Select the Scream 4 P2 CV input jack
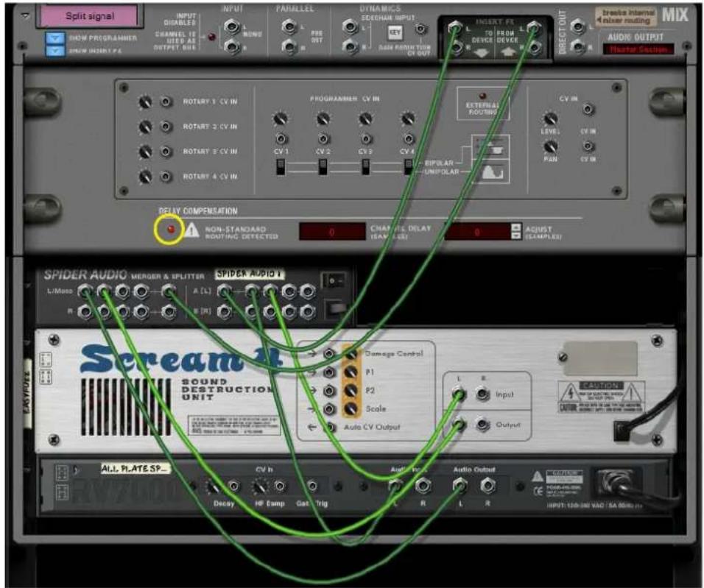 pyautogui.click(x=330, y=391)
